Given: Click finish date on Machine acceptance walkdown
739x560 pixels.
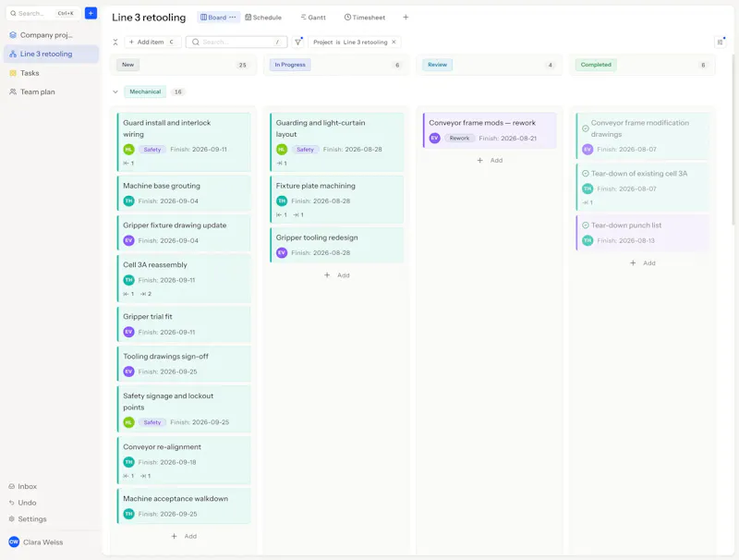Looking at the screenshot, I should click(x=168, y=514).
